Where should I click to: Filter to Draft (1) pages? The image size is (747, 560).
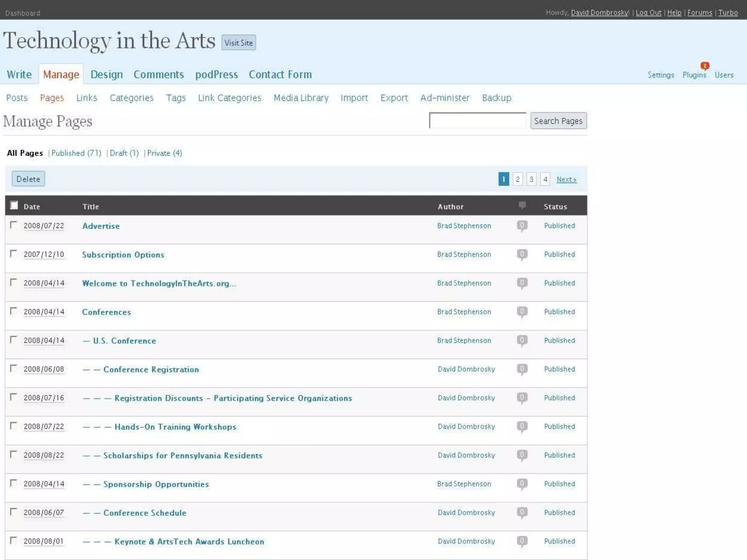click(124, 153)
